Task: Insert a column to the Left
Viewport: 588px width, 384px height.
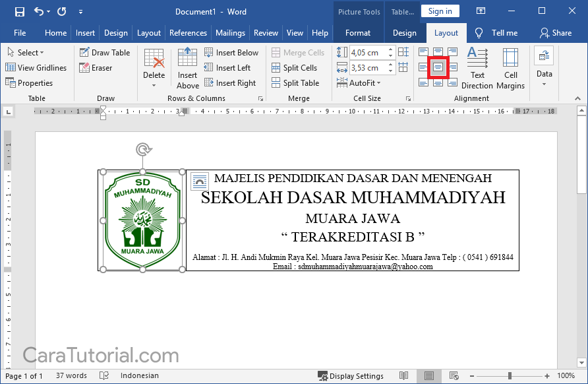Action: point(227,68)
